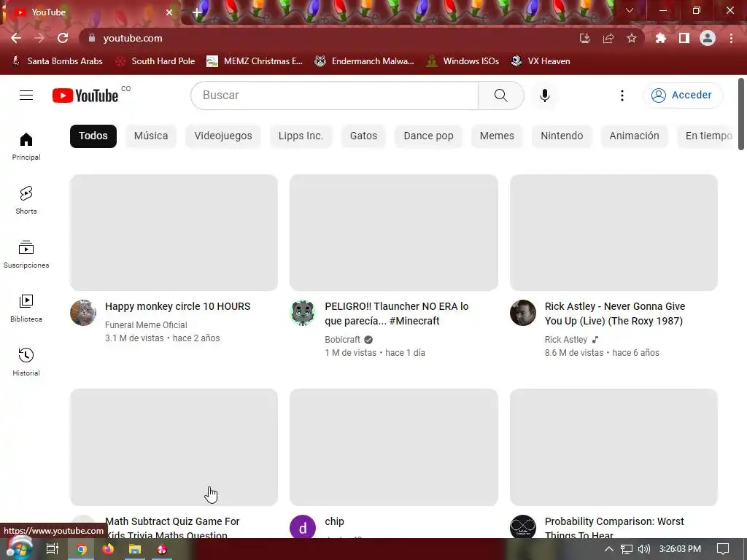Open Happy monkey circle 10 HOURS video title
The width and height of the screenshot is (747, 560).
click(x=178, y=306)
